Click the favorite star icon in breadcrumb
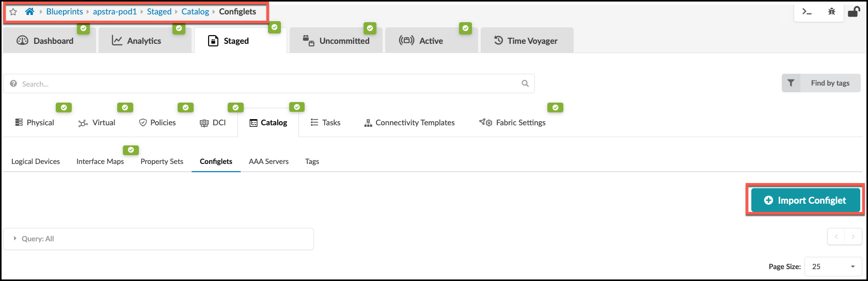 pos(13,12)
